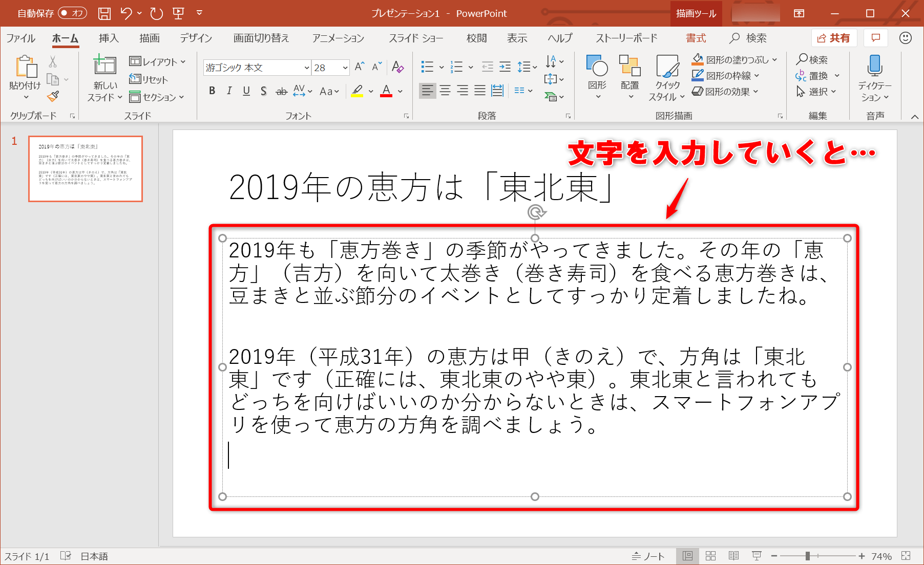Click Arrange (配置) button
This screenshot has width=924, height=565.
[x=630, y=76]
